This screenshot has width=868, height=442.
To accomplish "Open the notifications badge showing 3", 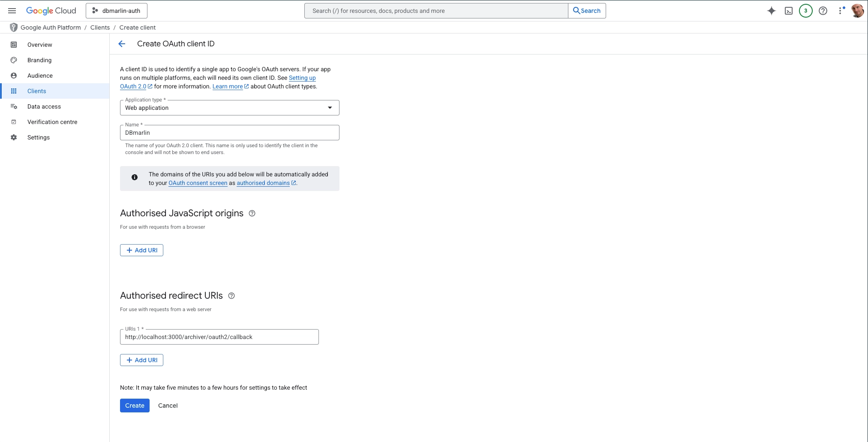I will (x=805, y=11).
